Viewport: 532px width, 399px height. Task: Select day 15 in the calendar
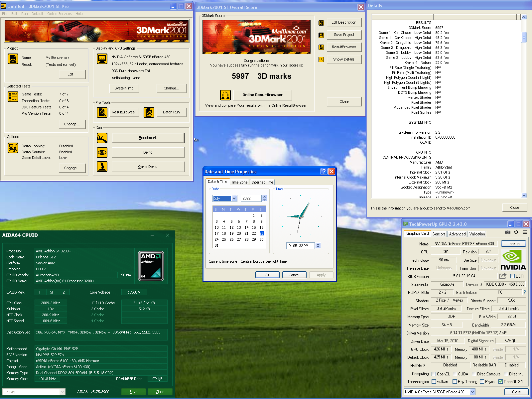pyautogui.click(x=254, y=227)
